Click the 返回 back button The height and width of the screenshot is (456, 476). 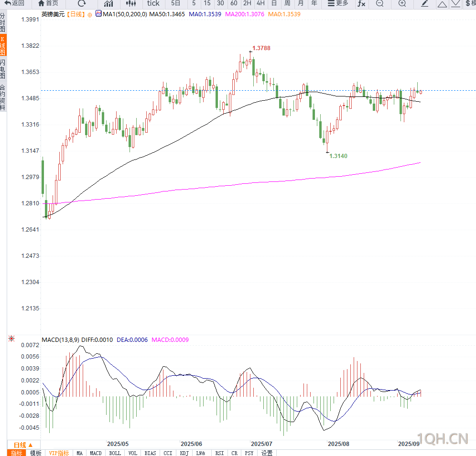tap(14, 3)
